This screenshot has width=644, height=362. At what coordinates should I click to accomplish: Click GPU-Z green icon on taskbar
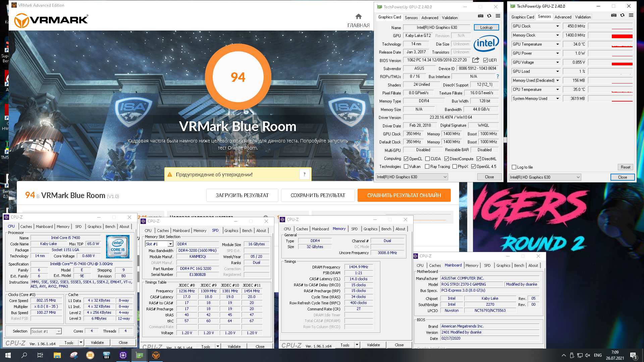pos(140,355)
